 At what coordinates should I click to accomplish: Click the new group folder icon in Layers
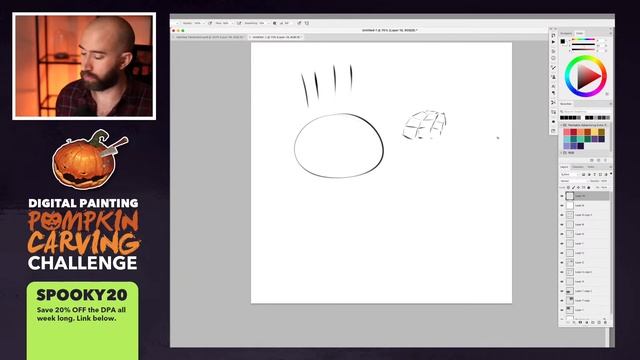(x=593, y=322)
